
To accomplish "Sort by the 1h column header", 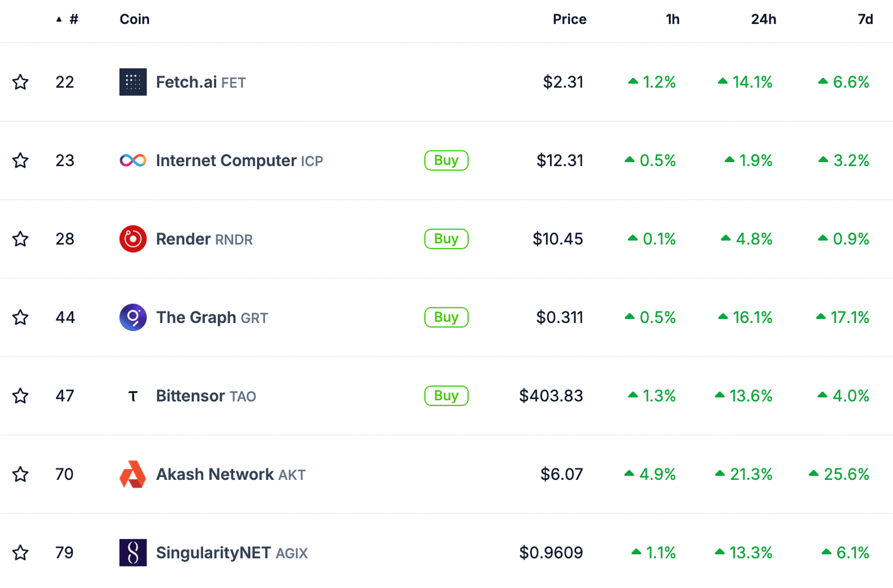I will [x=672, y=19].
